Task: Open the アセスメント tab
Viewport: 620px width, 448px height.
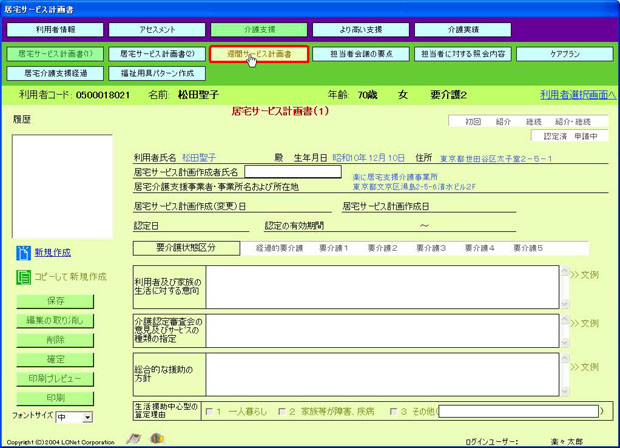Action: pyautogui.click(x=157, y=30)
